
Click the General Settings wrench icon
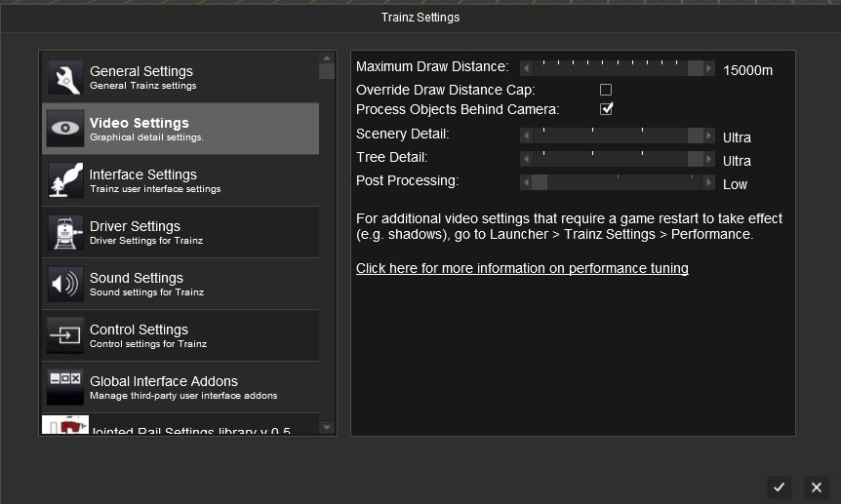pos(65,78)
